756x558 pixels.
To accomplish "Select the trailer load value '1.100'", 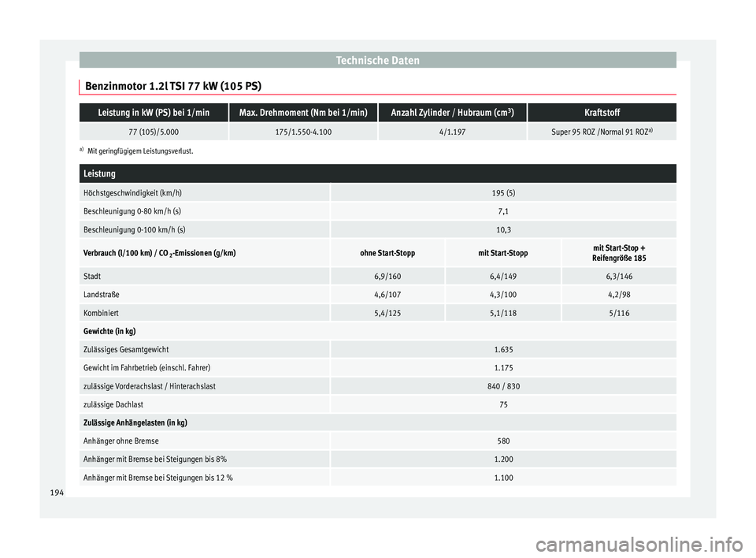I will coord(503,478).
